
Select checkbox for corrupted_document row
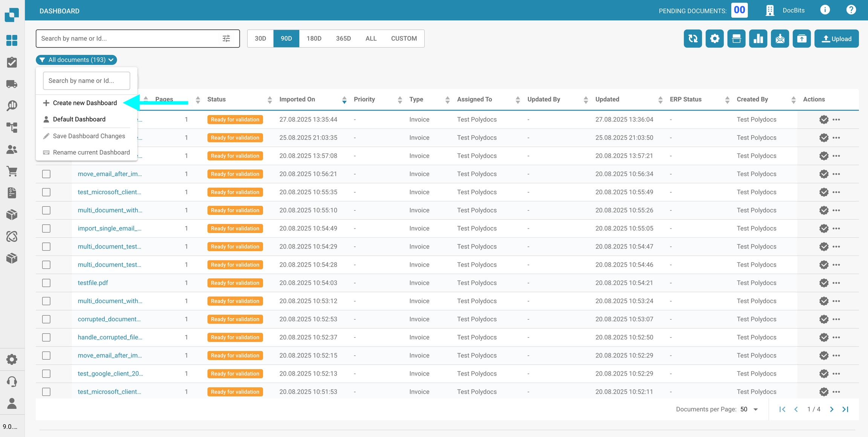(x=46, y=319)
